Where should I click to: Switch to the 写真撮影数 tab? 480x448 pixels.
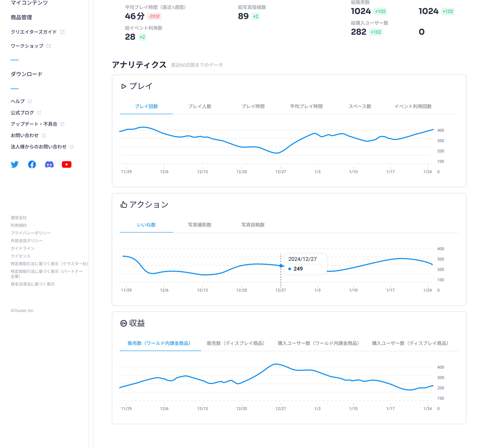[x=200, y=225]
